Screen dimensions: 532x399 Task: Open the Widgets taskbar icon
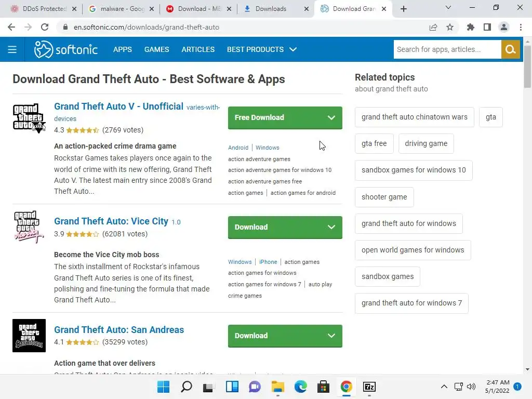pyautogui.click(x=232, y=387)
